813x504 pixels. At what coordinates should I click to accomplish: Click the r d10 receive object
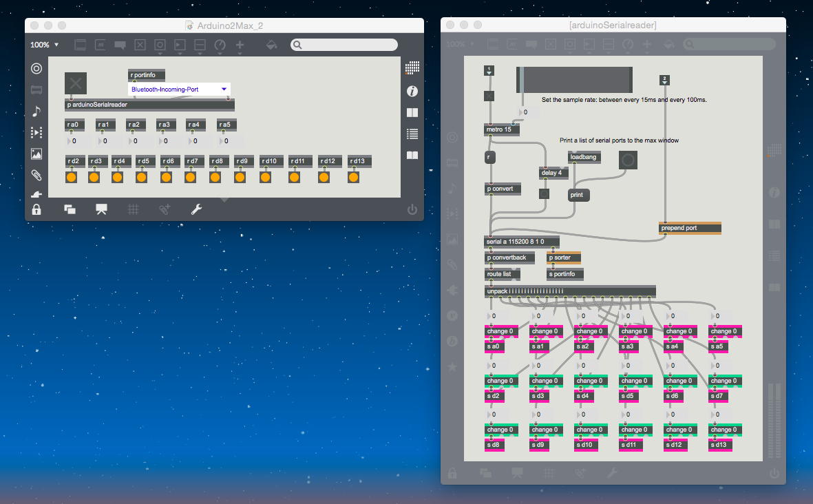tap(272, 161)
